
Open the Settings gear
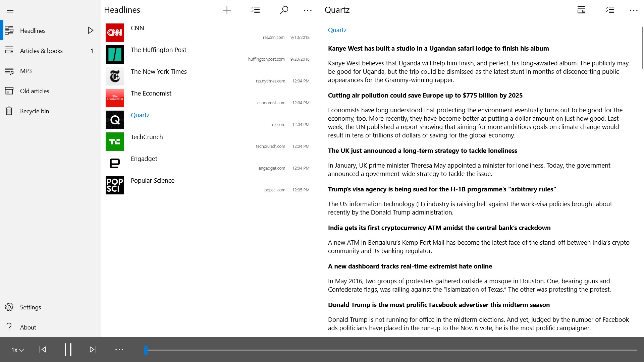pos(9,307)
